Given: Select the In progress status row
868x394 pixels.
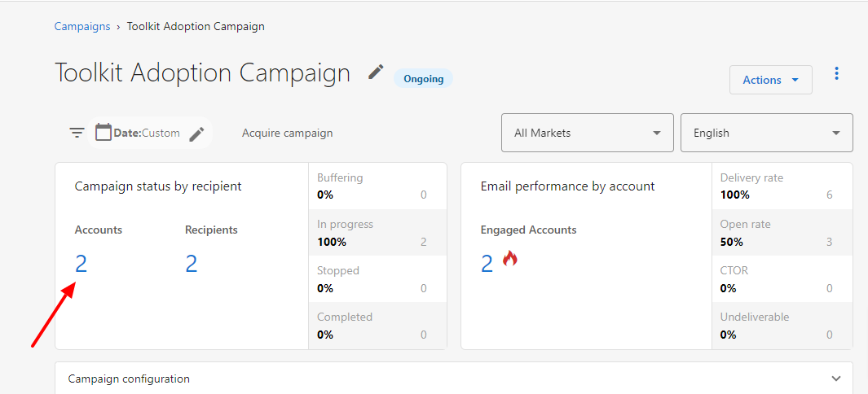Looking at the screenshot, I should pyautogui.click(x=377, y=233).
